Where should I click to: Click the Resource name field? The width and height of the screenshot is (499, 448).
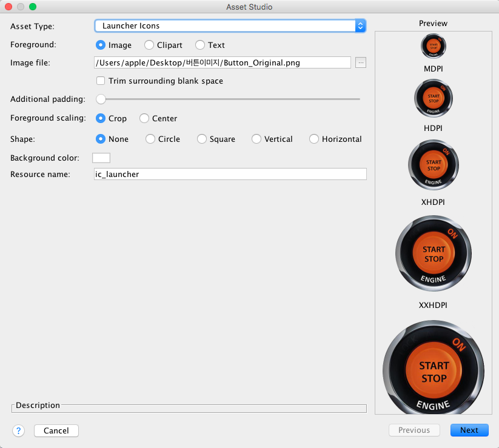coord(230,174)
